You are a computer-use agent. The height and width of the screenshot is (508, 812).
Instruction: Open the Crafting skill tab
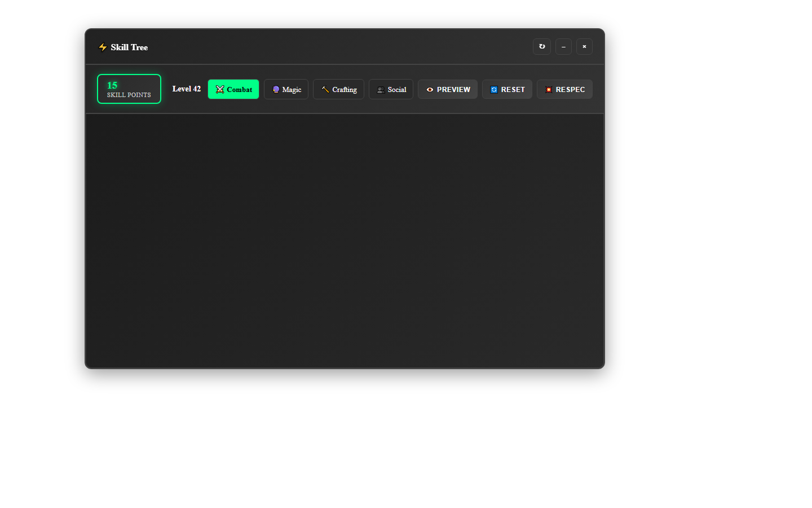pyautogui.click(x=338, y=89)
